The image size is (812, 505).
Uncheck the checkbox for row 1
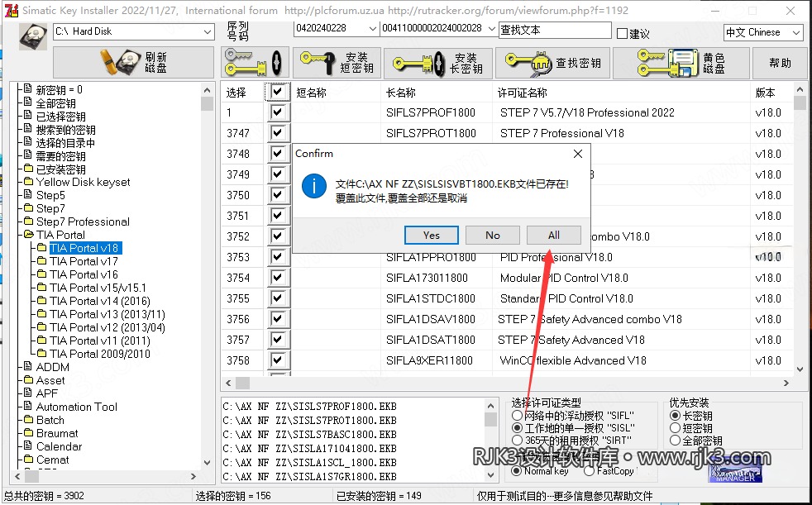pyautogui.click(x=278, y=112)
